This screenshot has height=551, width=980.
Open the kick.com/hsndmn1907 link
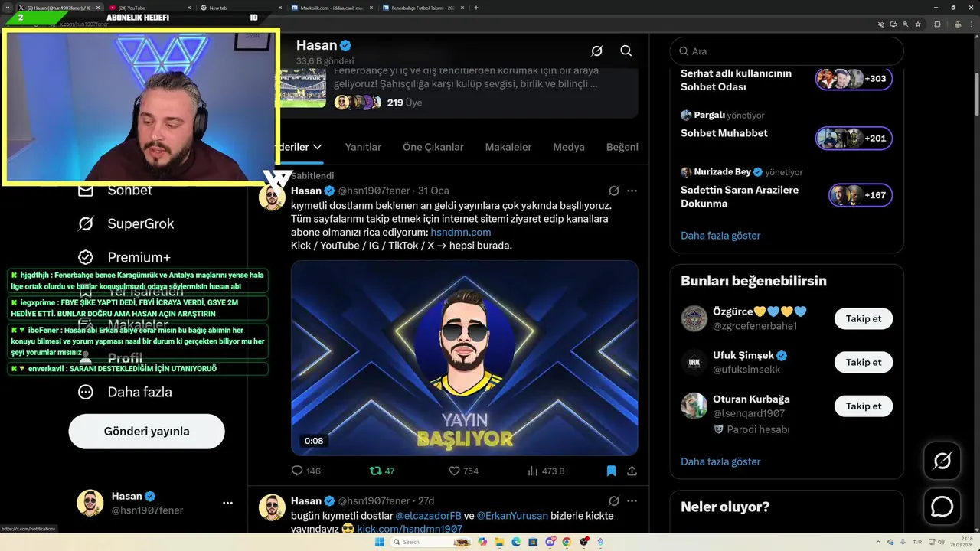click(410, 529)
